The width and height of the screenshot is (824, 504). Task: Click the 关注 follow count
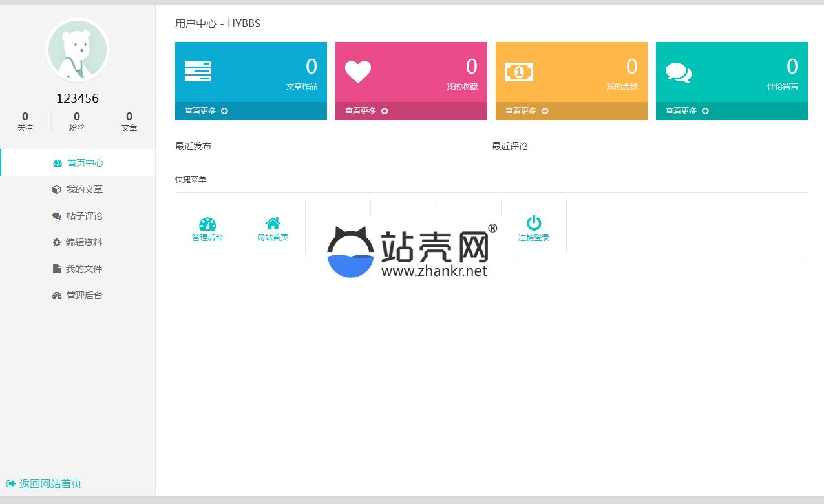point(25,121)
